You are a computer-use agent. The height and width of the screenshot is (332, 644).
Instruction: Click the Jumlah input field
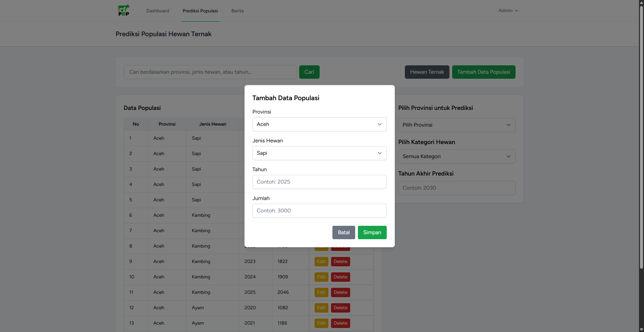point(319,211)
